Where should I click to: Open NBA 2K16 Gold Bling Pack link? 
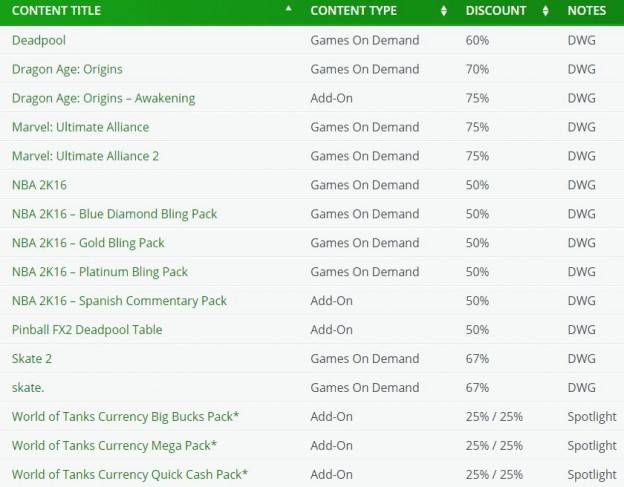[x=88, y=243]
